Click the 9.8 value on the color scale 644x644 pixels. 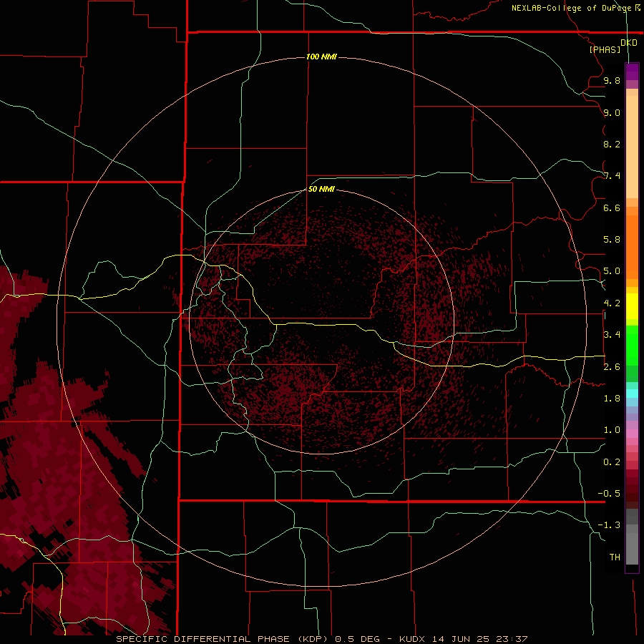(x=612, y=80)
